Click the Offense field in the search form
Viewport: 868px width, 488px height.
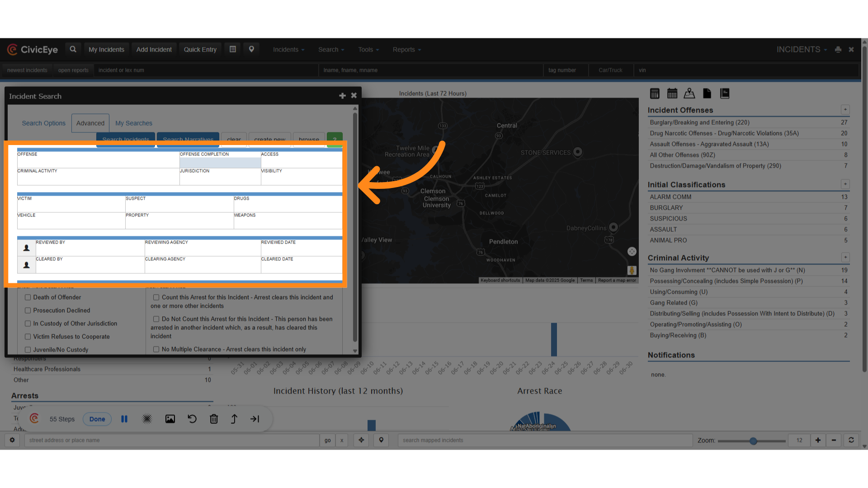pyautogui.click(x=98, y=160)
